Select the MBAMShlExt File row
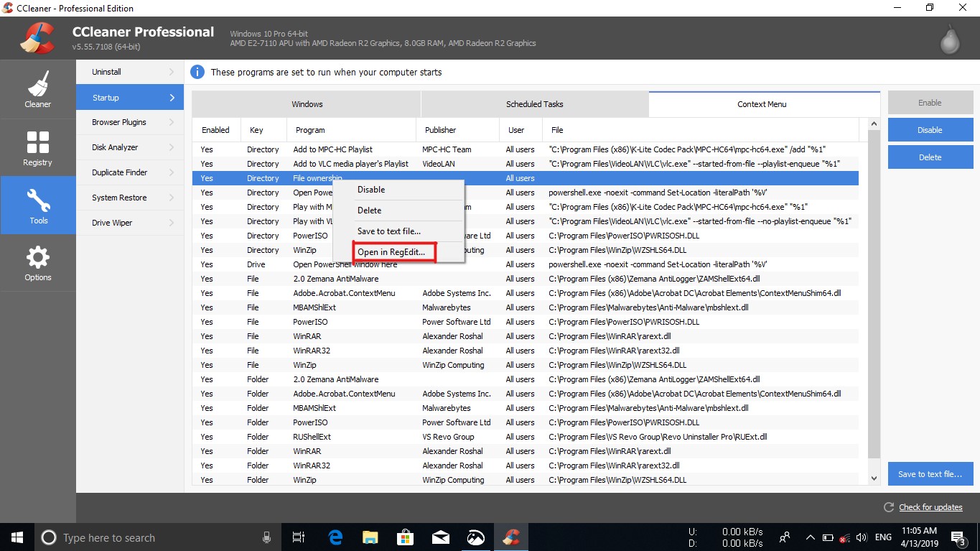This screenshot has width=980, height=551. coord(525,307)
